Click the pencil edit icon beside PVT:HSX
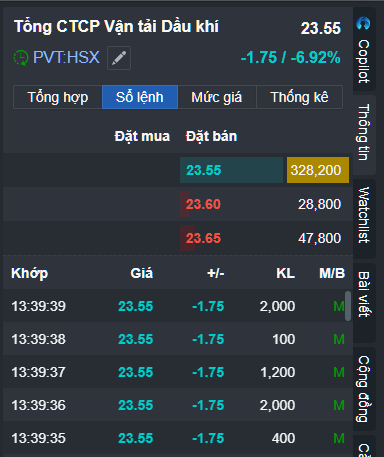Viewport: 384px width, 457px height. point(119,58)
